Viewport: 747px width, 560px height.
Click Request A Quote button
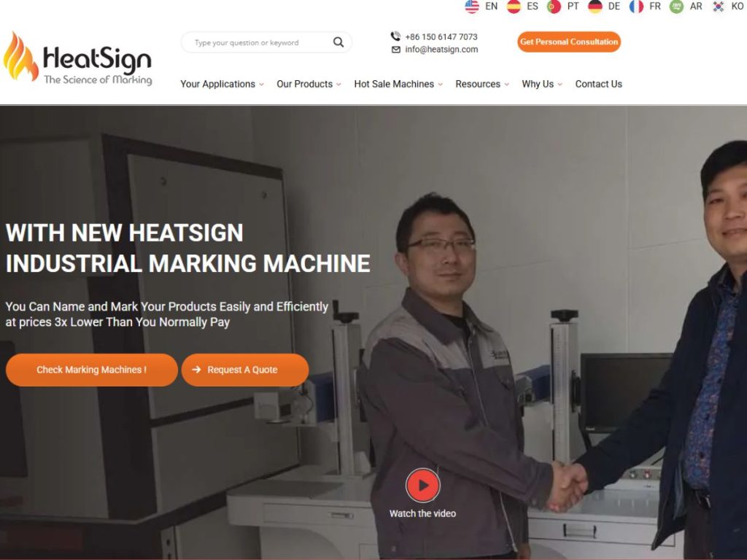tap(245, 370)
